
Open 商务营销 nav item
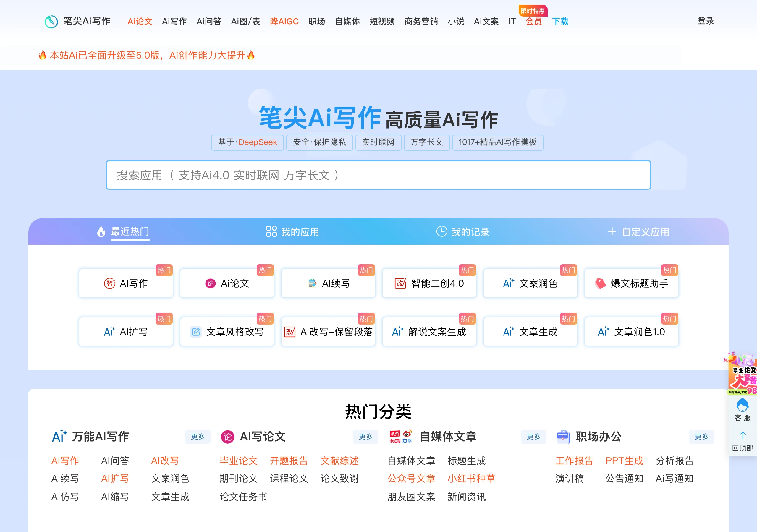pos(421,21)
